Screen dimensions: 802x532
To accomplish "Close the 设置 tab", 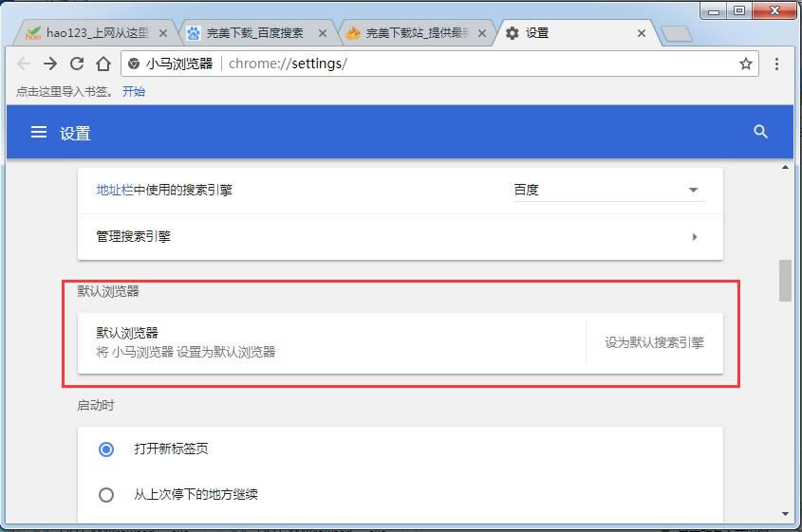I will click(x=642, y=33).
